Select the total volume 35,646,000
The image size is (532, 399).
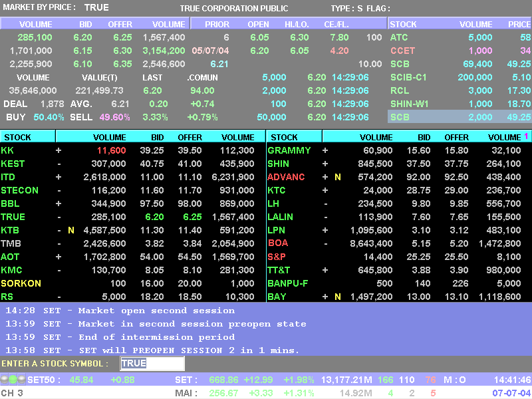point(33,90)
